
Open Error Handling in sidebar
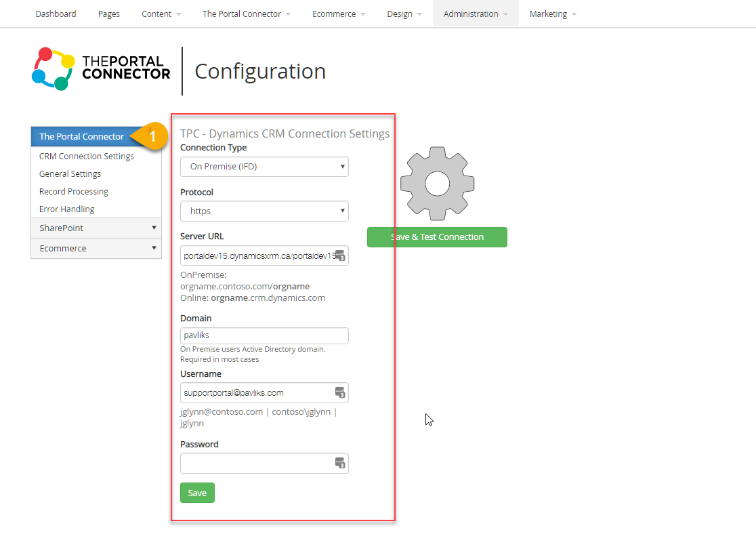66,209
